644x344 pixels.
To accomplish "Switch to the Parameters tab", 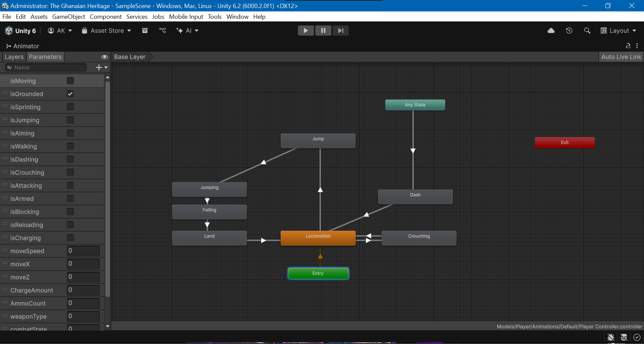I will click(x=45, y=57).
